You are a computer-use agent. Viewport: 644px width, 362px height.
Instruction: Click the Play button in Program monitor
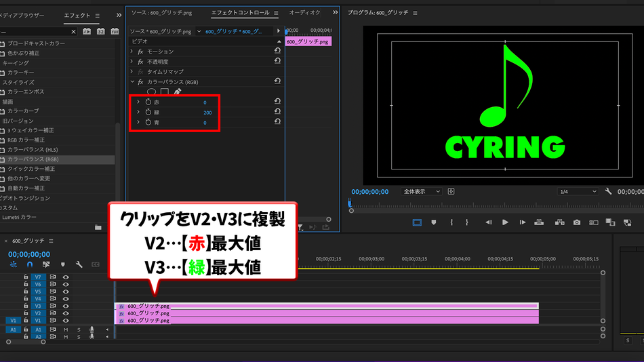coord(505,222)
